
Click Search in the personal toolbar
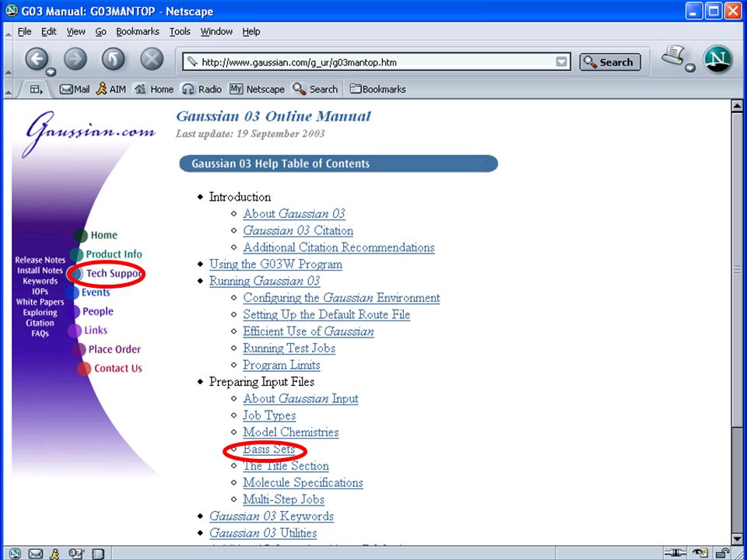(315, 89)
